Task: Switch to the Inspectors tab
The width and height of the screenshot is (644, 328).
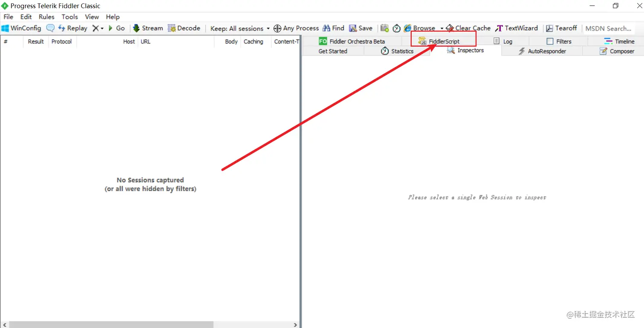Action: tap(465, 50)
